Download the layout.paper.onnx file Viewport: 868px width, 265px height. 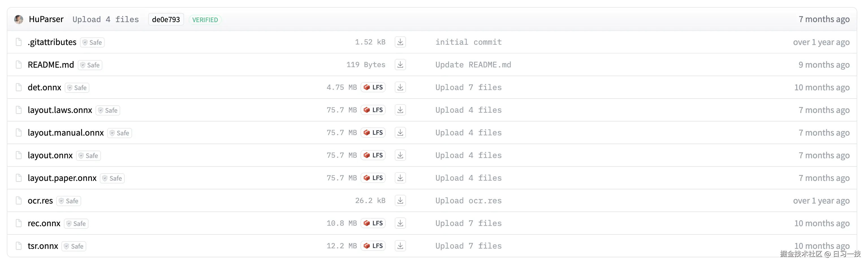point(400,178)
